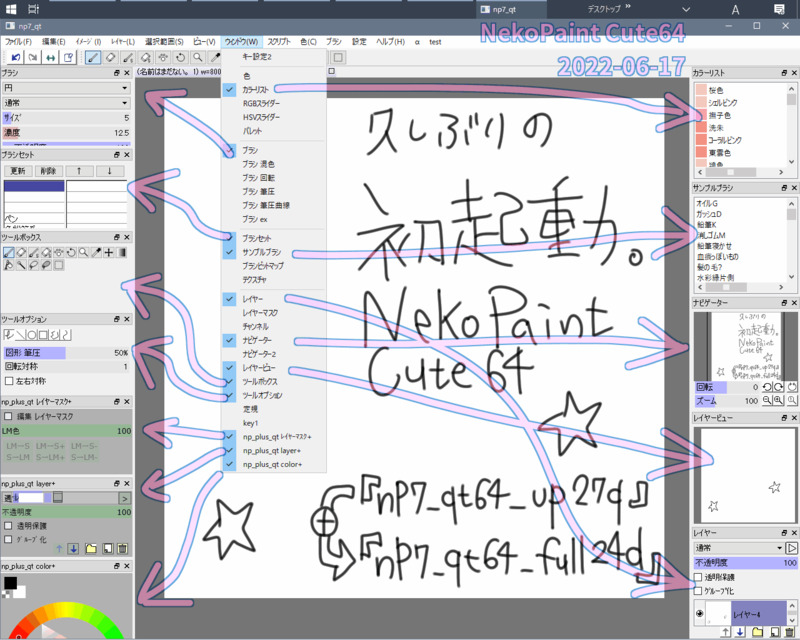Toggle グループ化 in the right レイヤー panel
Screen dimensions: 800x640
click(x=698, y=591)
